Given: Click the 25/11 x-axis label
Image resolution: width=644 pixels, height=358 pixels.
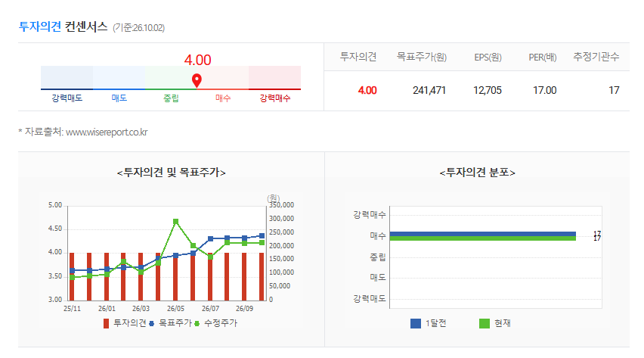Looking at the screenshot, I should click(x=73, y=309).
